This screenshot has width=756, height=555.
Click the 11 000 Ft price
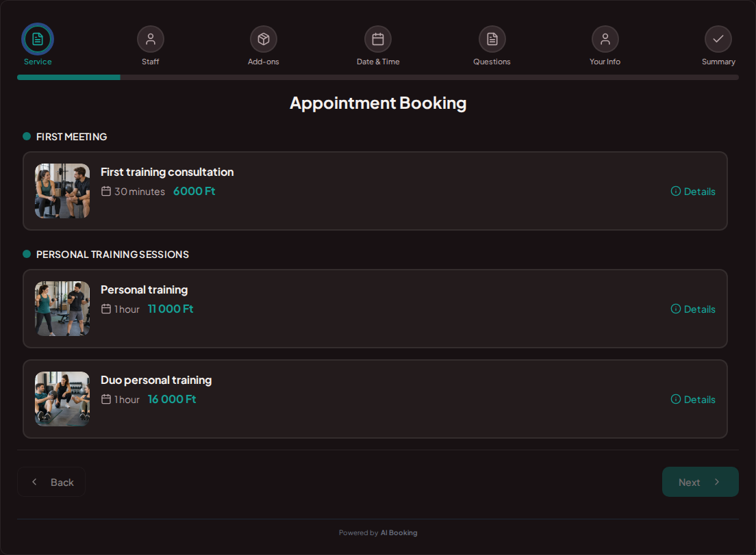pyautogui.click(x=171, y=309)
